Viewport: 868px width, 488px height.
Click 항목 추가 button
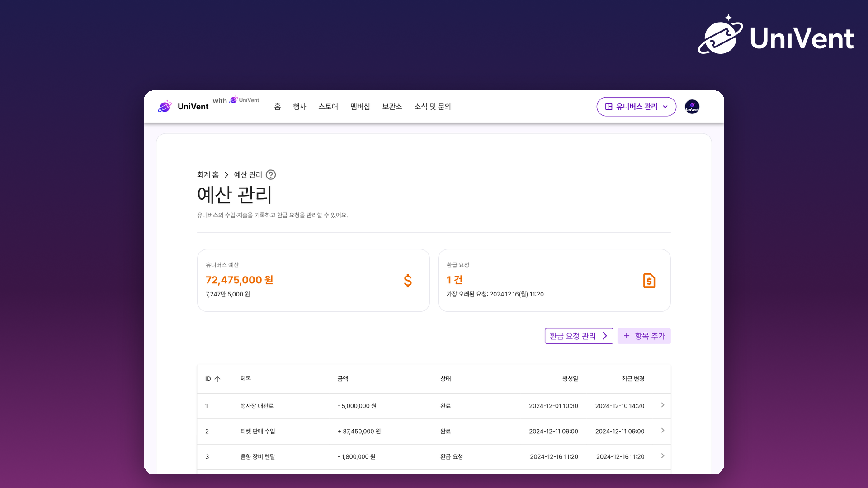tap(644, 336)
